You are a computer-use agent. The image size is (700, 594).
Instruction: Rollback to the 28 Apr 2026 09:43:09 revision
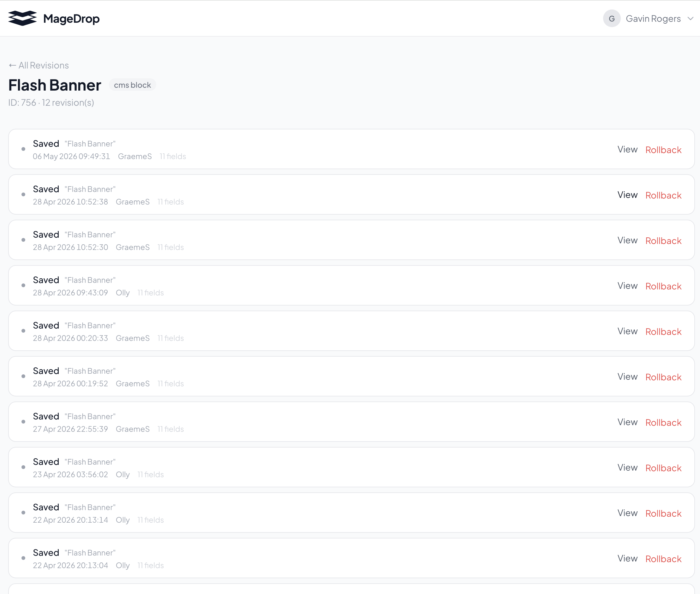pos(663,286)
